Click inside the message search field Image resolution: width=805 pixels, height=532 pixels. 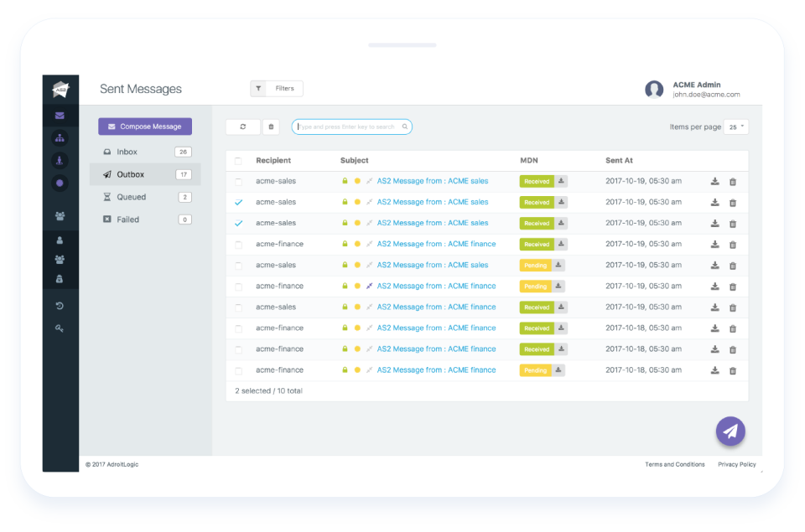351,126
